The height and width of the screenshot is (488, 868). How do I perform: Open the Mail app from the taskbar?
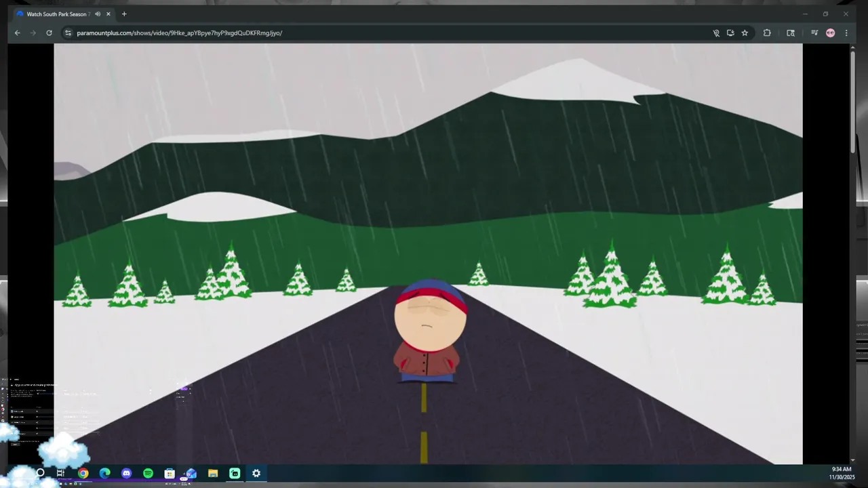[x=191, y=473]
